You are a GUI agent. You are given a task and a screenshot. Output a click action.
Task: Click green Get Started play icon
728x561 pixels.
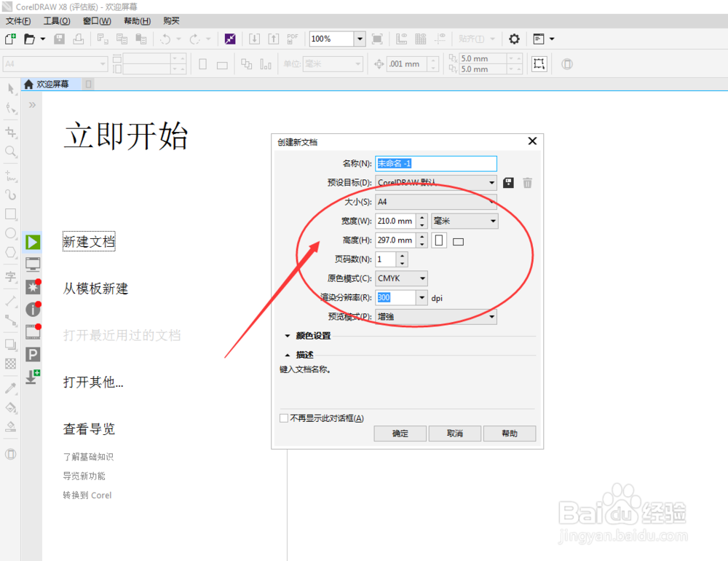point(33,242)
